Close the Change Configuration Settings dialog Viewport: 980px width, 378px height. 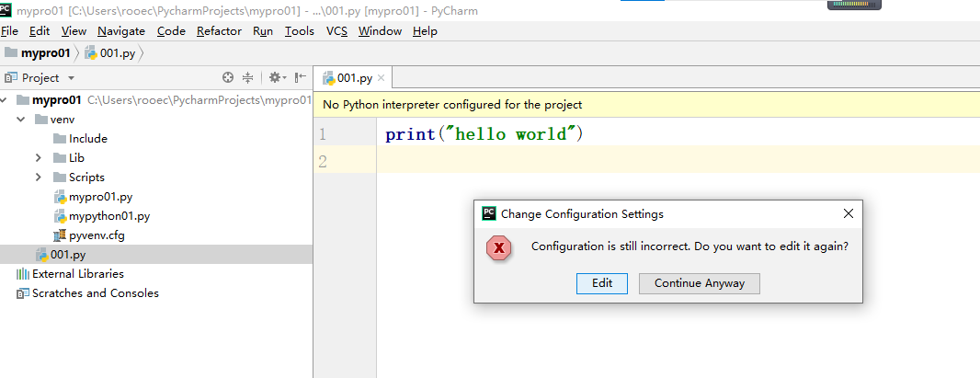point(849,213)
